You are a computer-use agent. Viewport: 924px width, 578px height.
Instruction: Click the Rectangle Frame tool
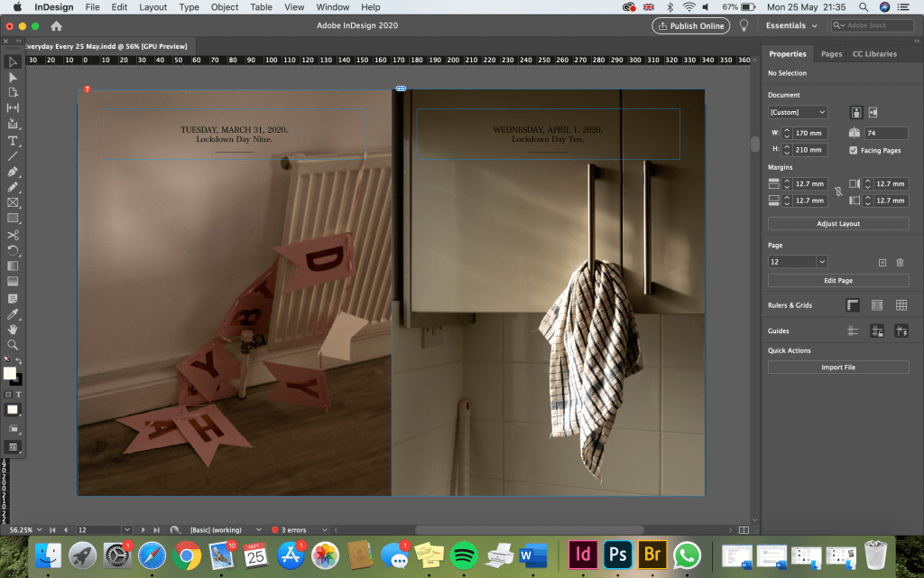[x=14, y=203]
